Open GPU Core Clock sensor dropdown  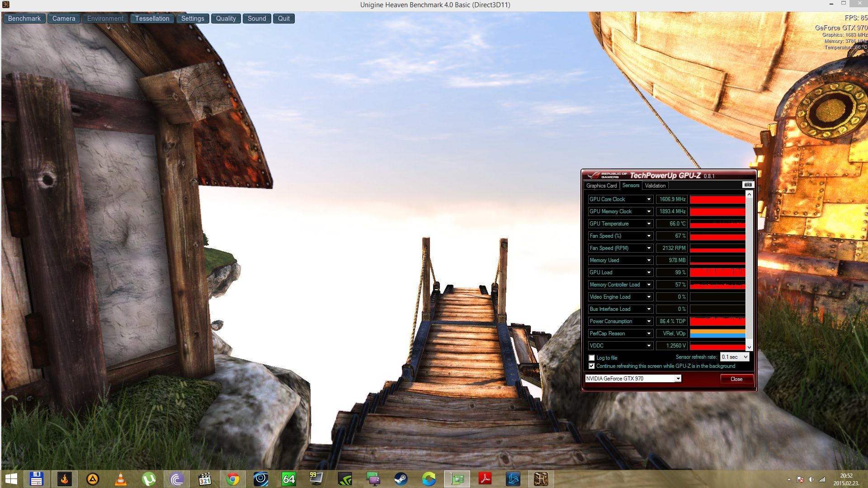pyautogui.click(x=649, y=199)
